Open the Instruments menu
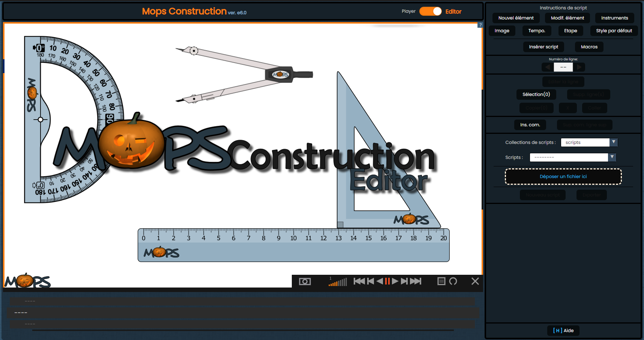 pos(614,18)
